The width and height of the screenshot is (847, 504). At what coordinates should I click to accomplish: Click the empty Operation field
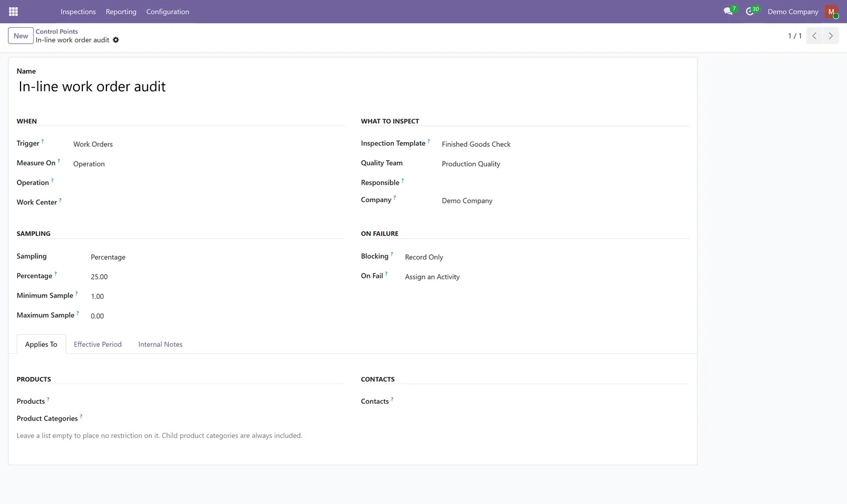coord(208,183)
